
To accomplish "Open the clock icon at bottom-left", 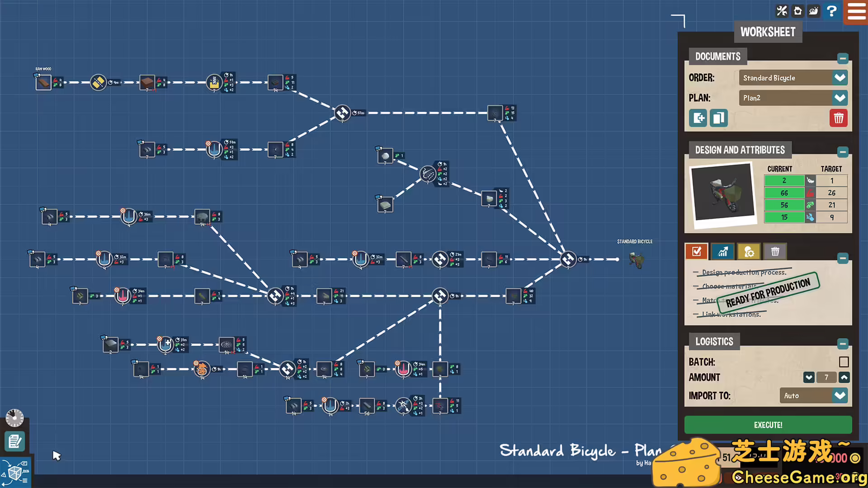I will coord(15,418).
